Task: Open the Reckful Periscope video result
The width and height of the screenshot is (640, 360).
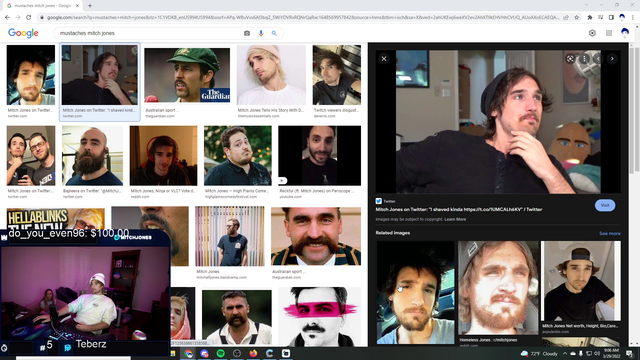Action: click(x=320, y=156)
